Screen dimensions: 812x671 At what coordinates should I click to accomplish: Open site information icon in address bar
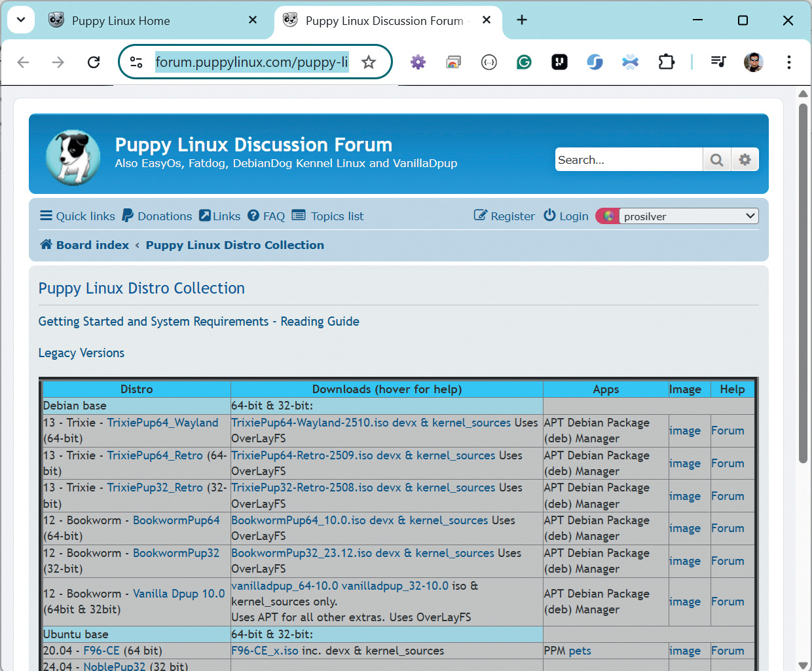tap(136, 62)
